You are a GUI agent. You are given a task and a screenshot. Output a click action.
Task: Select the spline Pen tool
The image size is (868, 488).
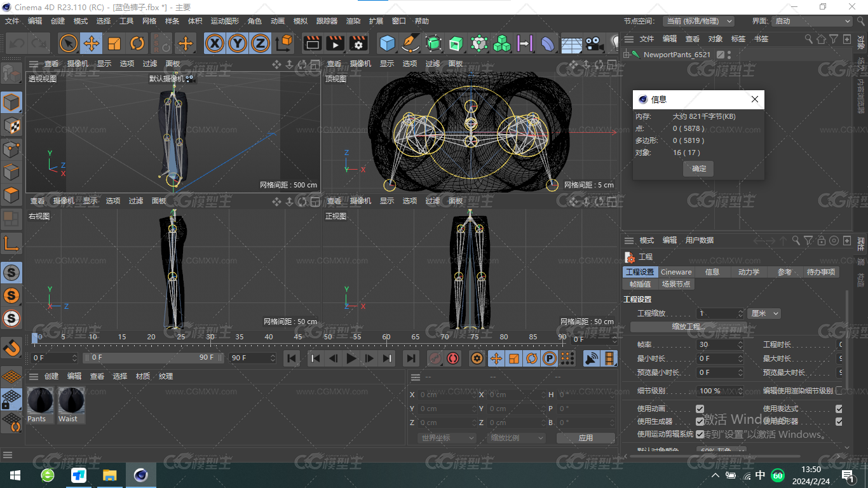410,43
